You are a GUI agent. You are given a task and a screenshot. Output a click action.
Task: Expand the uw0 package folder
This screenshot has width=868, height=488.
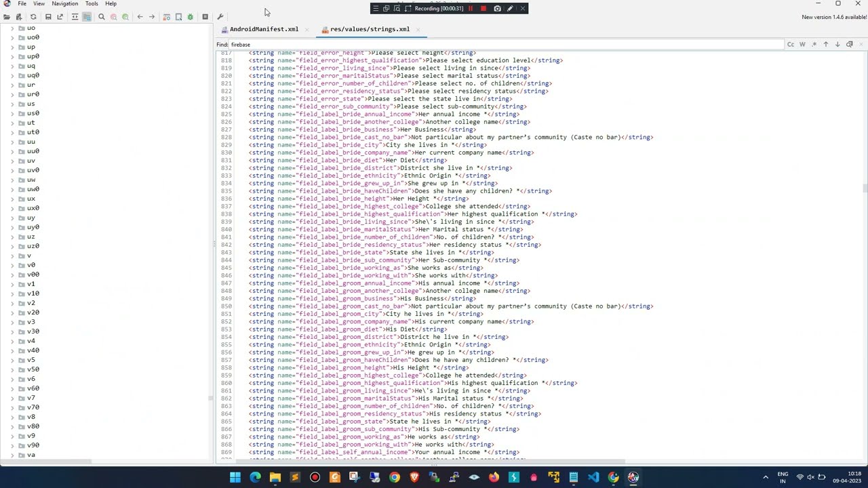pos(12,190)
